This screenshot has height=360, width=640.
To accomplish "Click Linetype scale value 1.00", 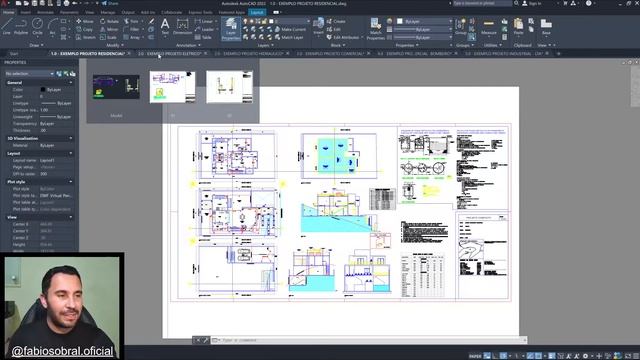I will pyautogui.click(x=44, y=110).
